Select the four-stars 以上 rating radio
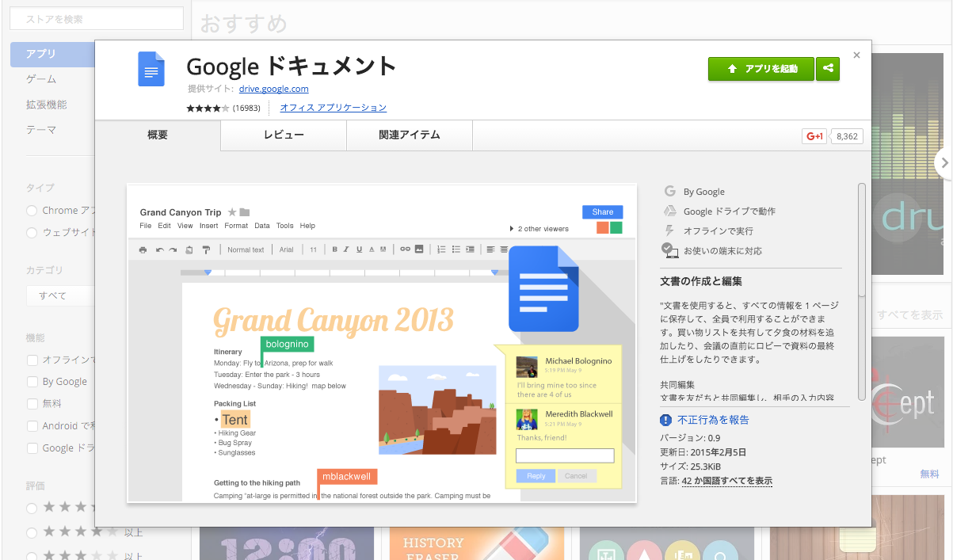The width and height of the screenshot is (953, 560). (32, 532)
